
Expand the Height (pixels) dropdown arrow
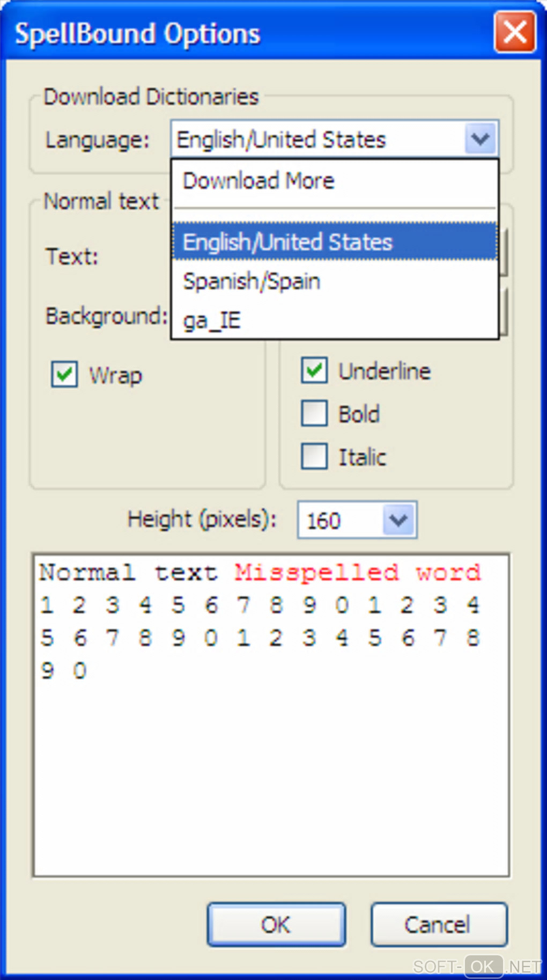tap(398, 520)
